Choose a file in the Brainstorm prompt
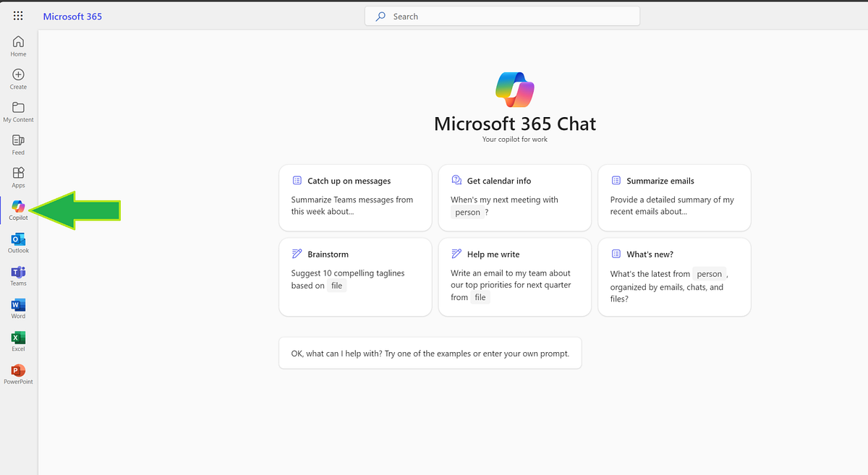The image size is (868, 475). tap(336, 286)
